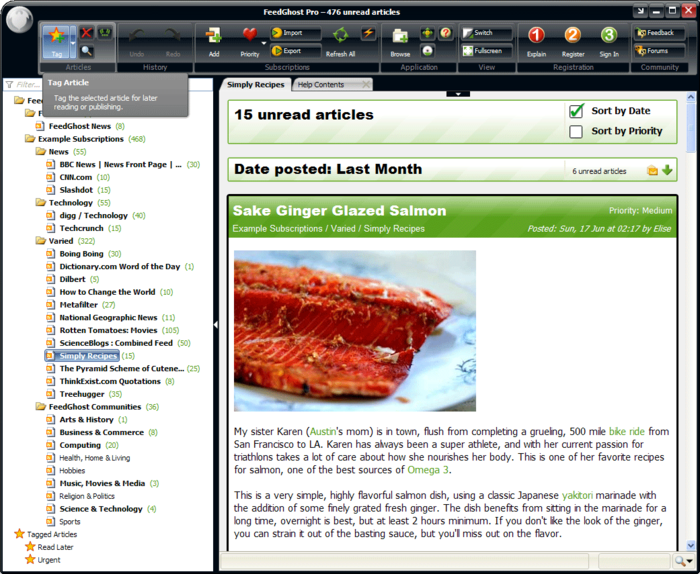The width and height of the screenshot is (700, 574).
Task: Select BBC News feed in tree
Action: 121,165
